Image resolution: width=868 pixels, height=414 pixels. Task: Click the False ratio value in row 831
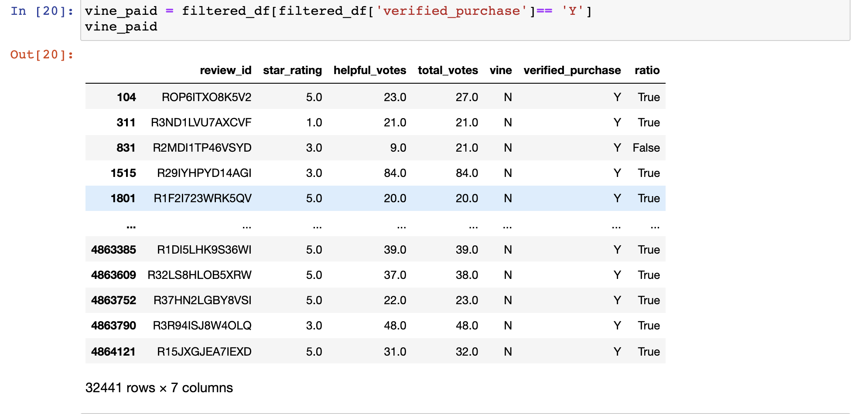pyautogui.click(x=646, y=148)
